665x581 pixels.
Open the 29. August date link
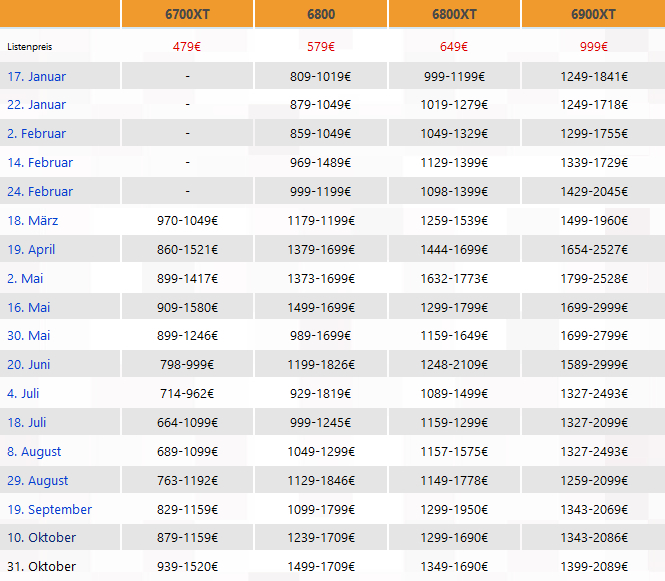(x=37, y=480)
